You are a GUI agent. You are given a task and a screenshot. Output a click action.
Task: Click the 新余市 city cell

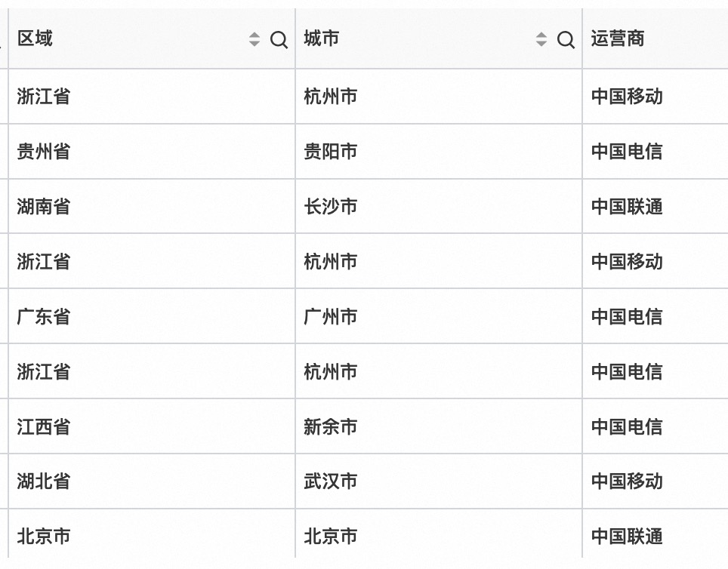pyautogui.click(x=439, y=426)
